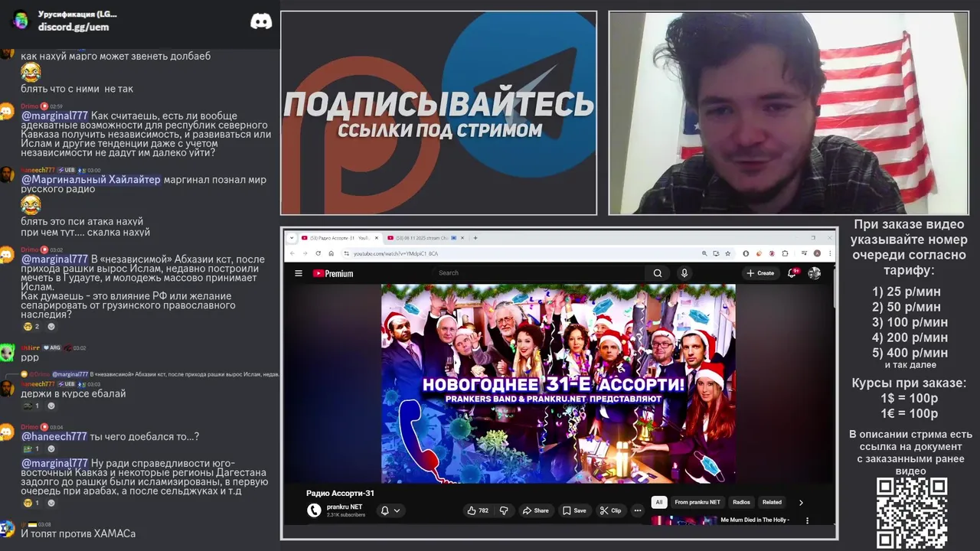
Task: Click @Маргинальный Хайлайтер mention
Action: tap(91, 180)
